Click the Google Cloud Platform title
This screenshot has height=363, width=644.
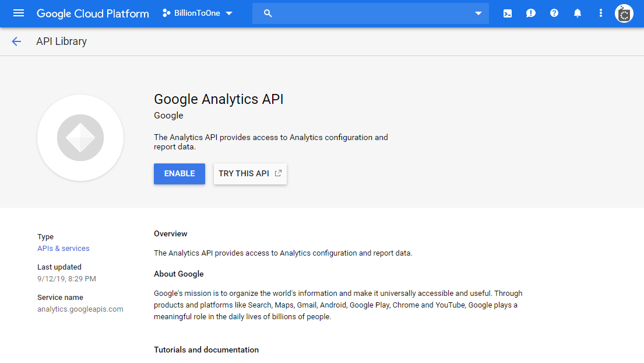click(93, 13)
